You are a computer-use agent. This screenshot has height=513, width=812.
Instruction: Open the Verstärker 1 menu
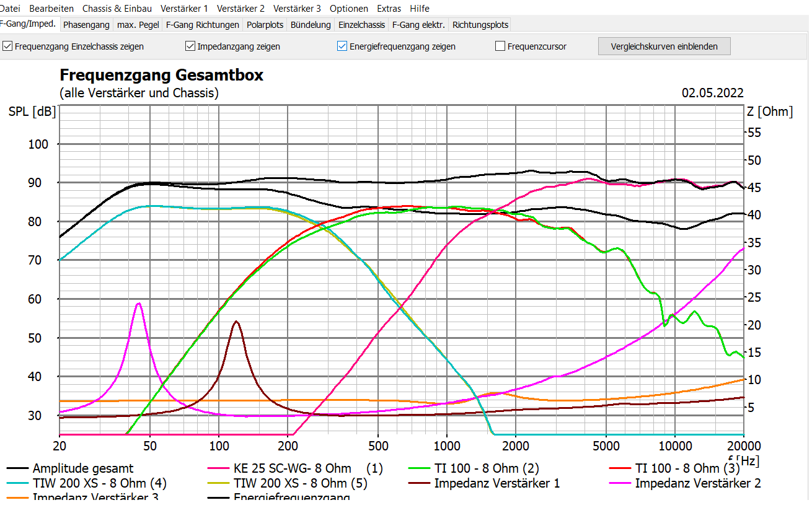[x=184, y=9]
